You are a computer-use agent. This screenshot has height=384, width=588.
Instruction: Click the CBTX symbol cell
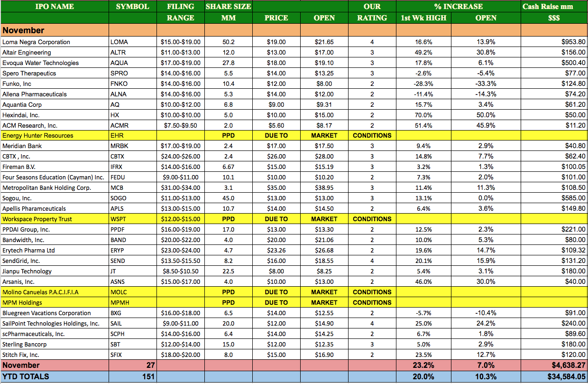click(x=133, y=157)
